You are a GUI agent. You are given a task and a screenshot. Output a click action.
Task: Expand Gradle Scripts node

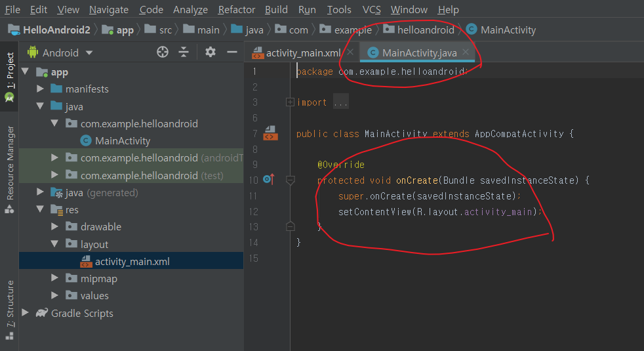[26, 313]
